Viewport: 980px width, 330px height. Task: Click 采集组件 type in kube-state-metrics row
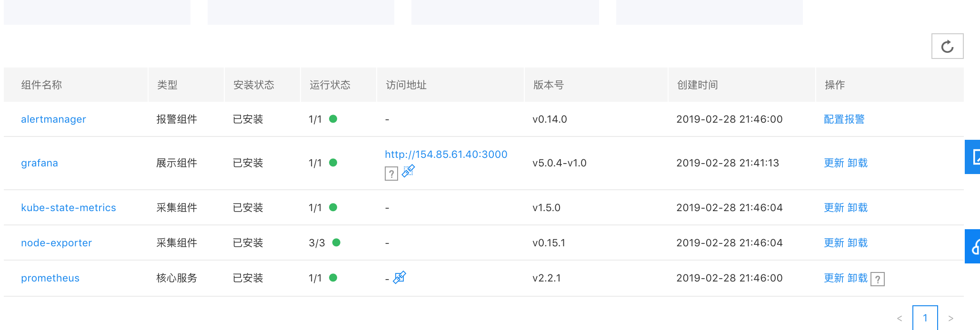coord(177,208)
